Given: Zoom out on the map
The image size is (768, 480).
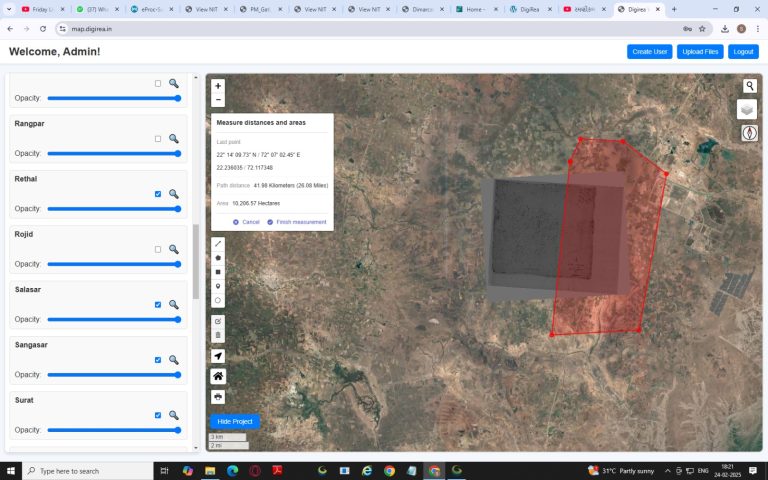Looking at the screenshot, I should [218, 100].
